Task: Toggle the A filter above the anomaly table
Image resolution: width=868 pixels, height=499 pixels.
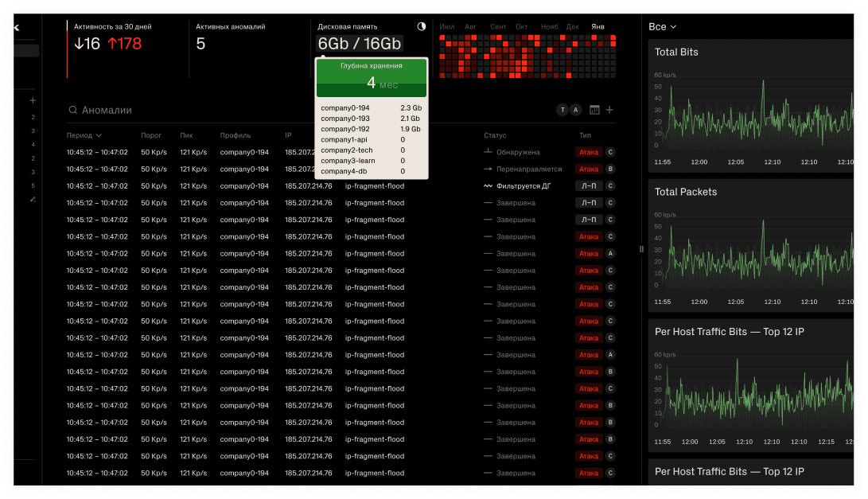Action: click(x=575, y=109)
